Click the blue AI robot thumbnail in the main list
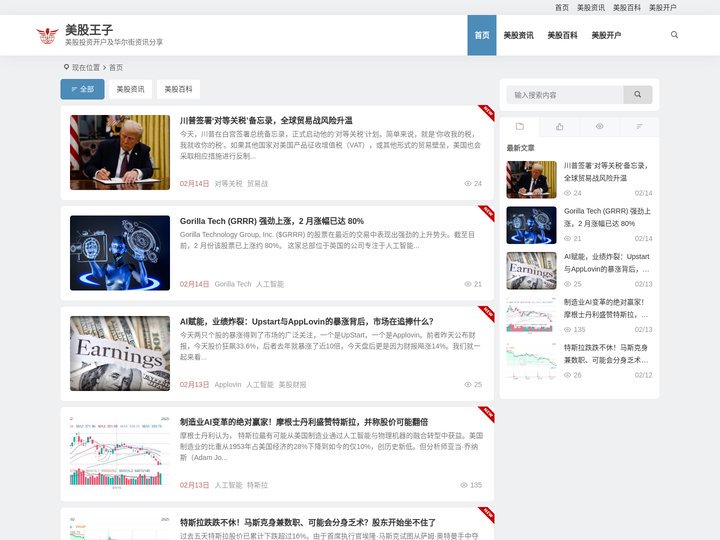This screenshot has width=720, height=540. (120, 253)
